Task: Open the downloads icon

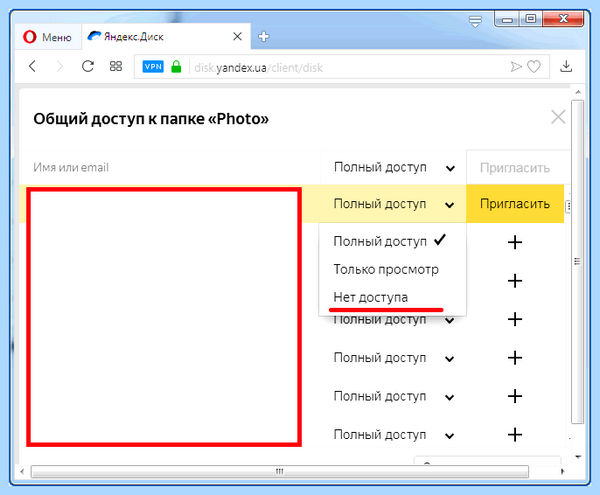Action: [566, 67]
